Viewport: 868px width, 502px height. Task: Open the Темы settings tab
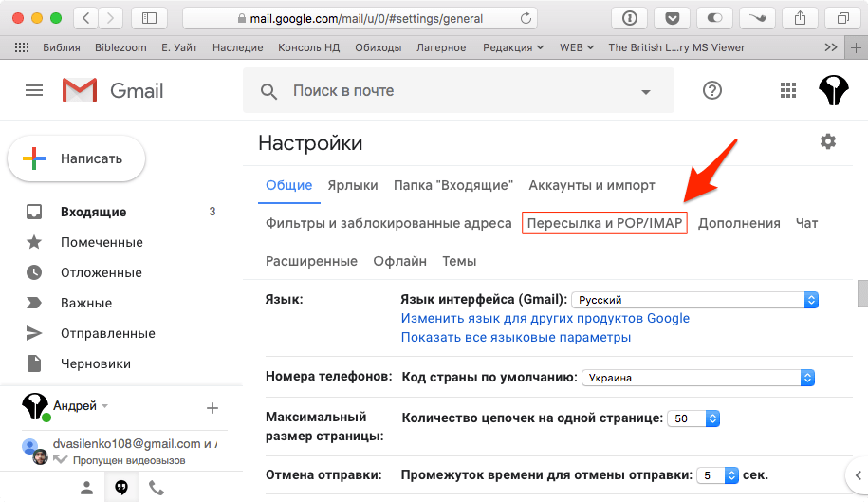tap(459, 261)
